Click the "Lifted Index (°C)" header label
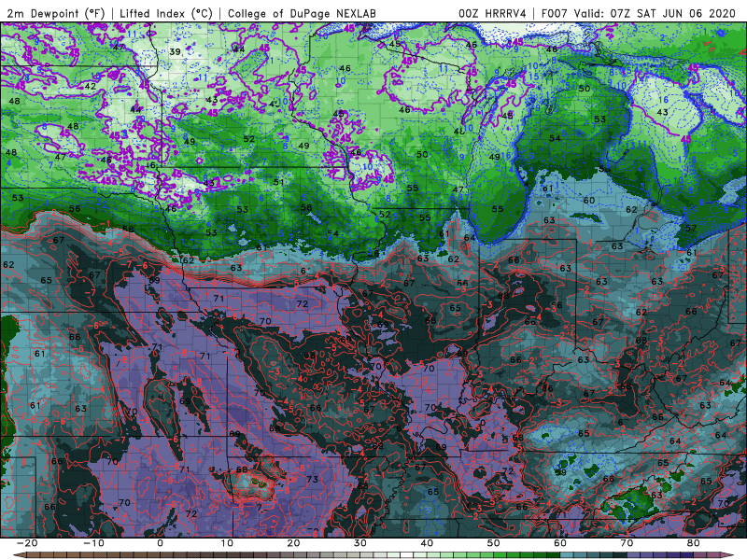This screenshot has width=747, height=560. click(x=166, y=13)
